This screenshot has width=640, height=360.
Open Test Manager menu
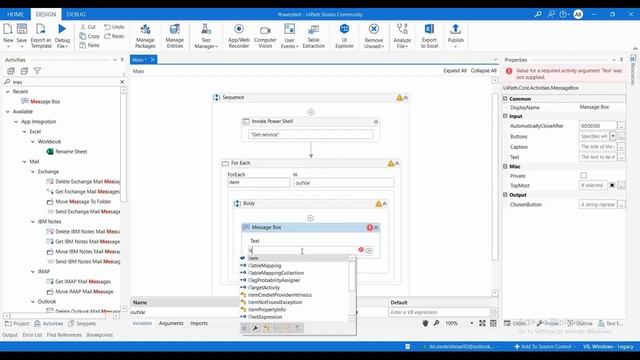coord(206,36)
